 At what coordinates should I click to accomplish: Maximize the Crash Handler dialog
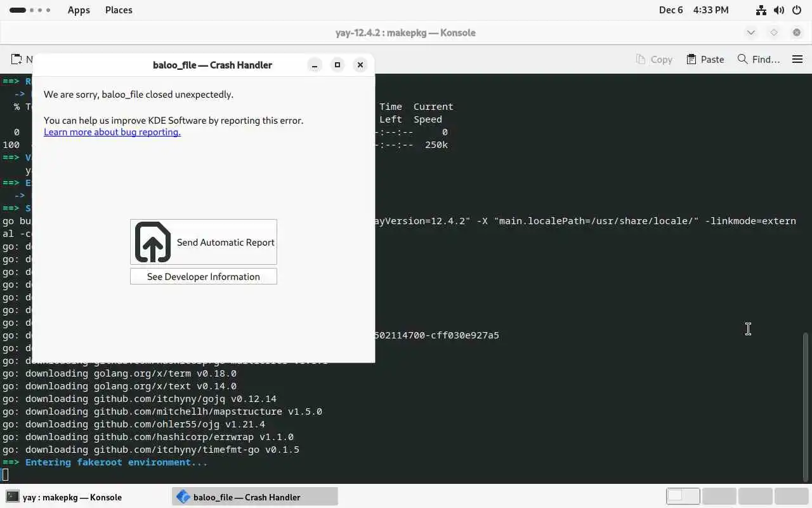(337, 65)
